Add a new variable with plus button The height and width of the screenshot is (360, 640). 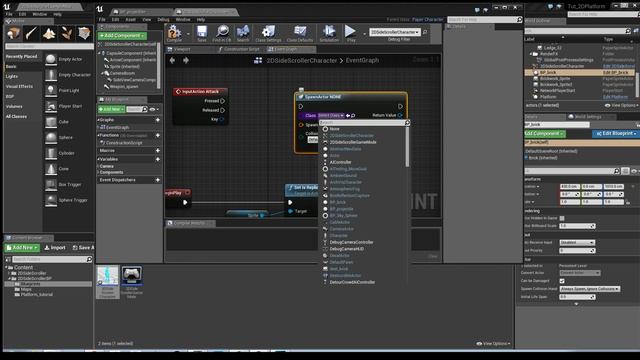[x=158, y=159]
